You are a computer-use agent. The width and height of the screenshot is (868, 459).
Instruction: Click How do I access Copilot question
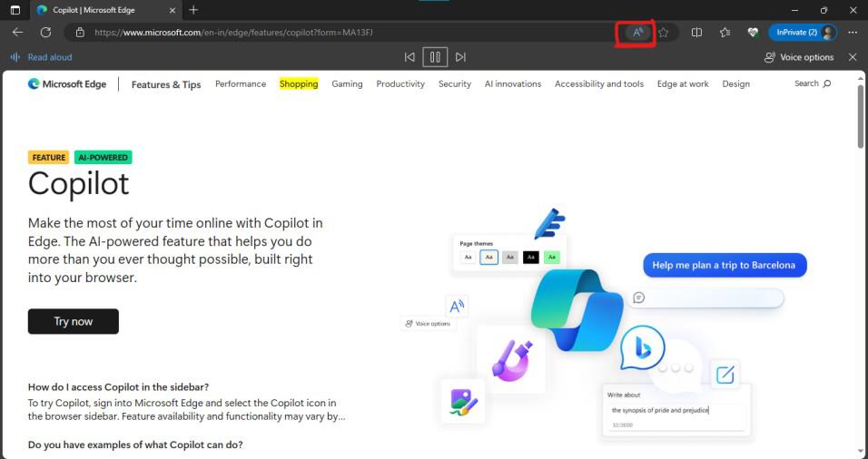pos(118,387)
